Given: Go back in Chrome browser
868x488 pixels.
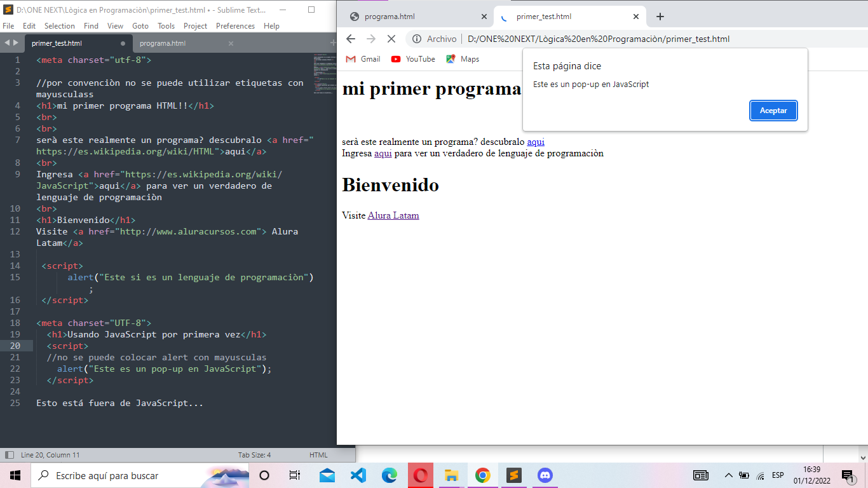Looking at the screenshot, I should (351, 39).
